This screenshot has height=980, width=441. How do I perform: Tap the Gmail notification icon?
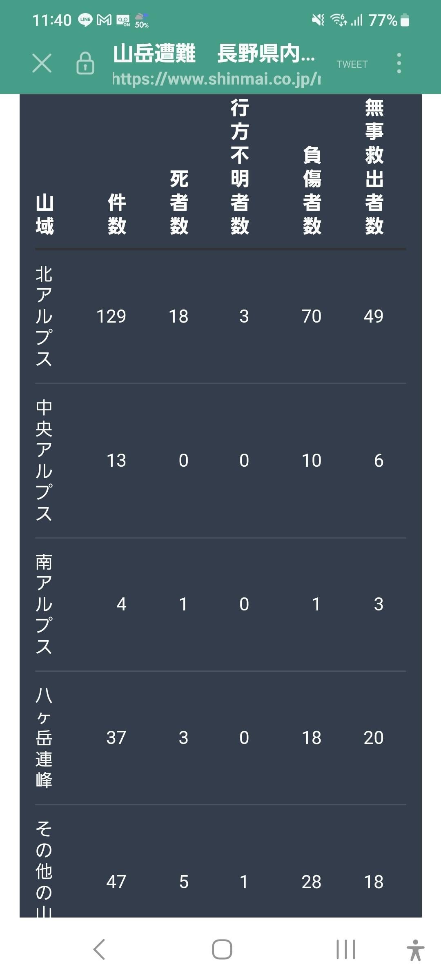(x=104, y=20)
